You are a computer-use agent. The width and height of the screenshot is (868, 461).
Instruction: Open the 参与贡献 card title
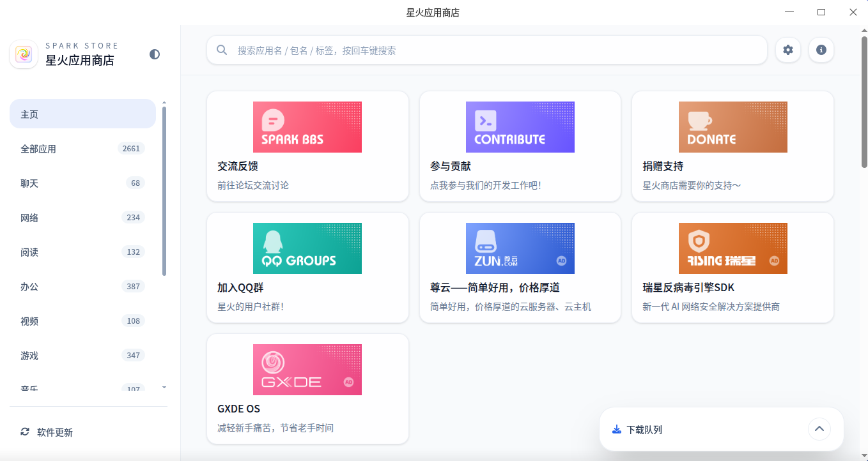[451, 167]
